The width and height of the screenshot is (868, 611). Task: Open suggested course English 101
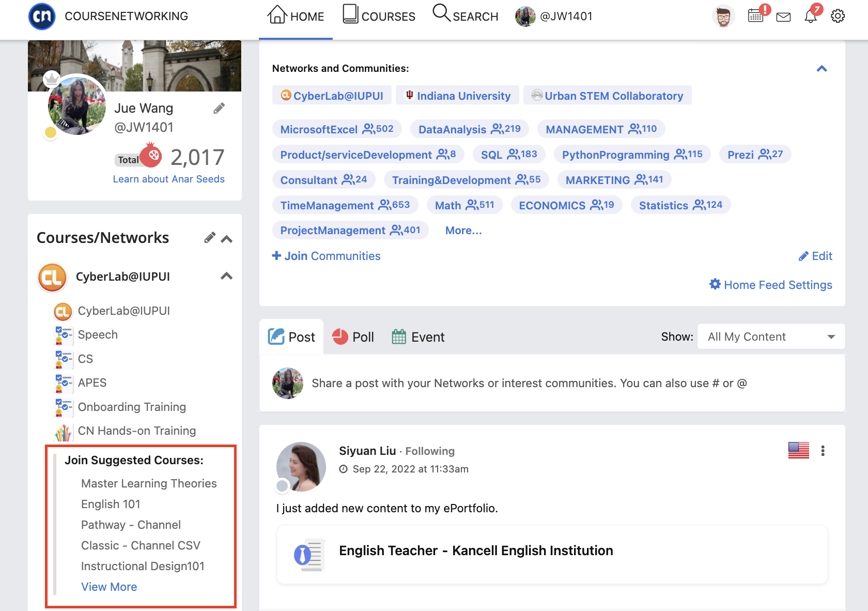[111, 504]
